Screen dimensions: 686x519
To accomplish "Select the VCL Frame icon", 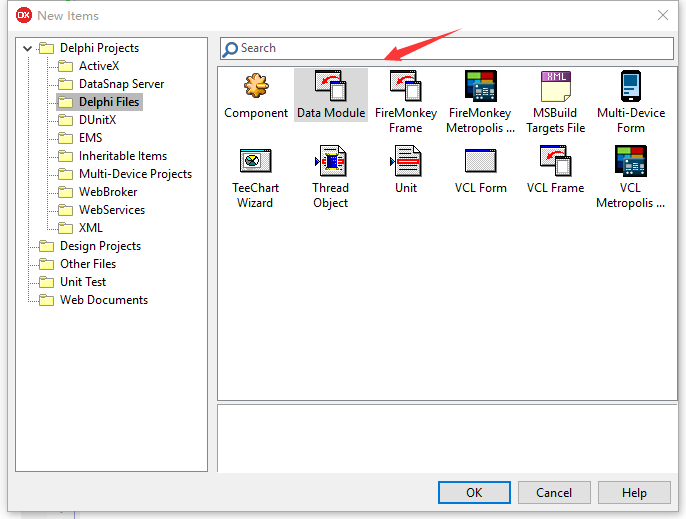I will click(556, 161).
